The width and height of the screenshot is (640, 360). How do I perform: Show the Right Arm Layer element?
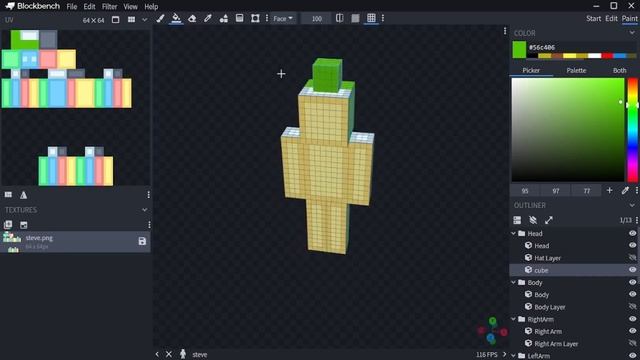pos(632,343)
